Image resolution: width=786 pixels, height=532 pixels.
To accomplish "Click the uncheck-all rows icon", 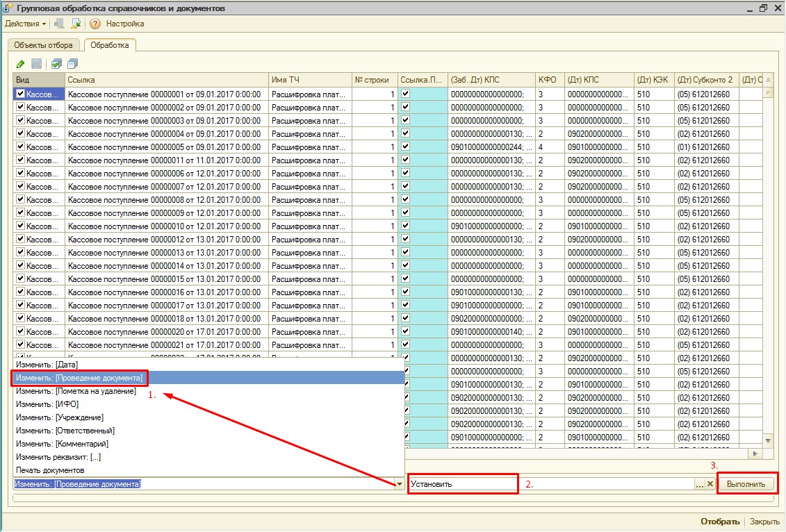I will [72, 64].
